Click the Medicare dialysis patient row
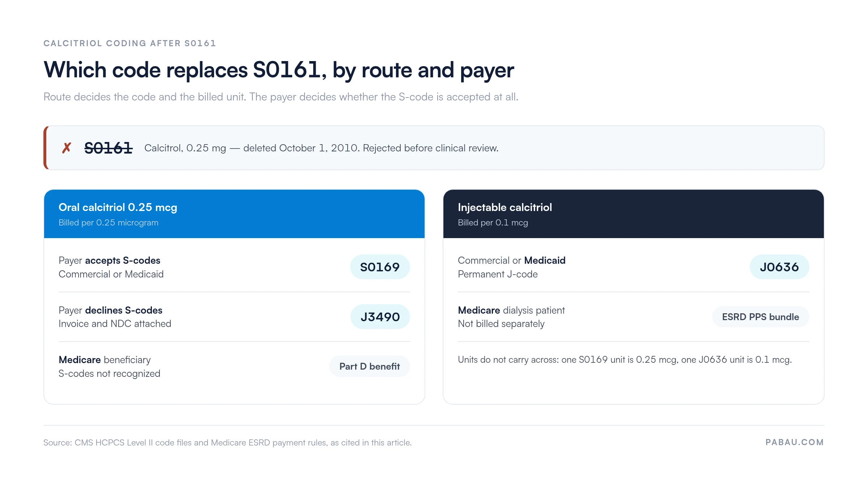Image resolution: width=868 pixels, height=482 pixels. (x=634, y=317)
